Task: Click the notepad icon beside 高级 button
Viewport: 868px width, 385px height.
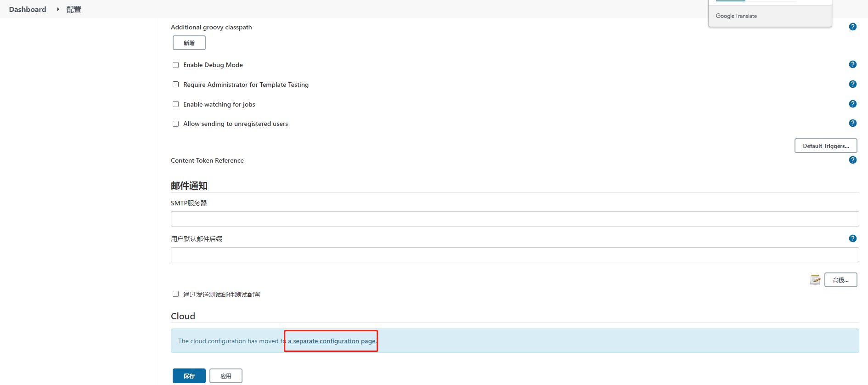Action: (815, 280)
